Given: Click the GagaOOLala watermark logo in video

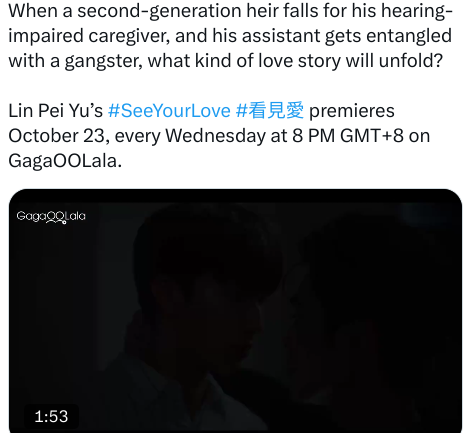Looking at the screenshot, I should pyautogui.click(x=51, y=217).
